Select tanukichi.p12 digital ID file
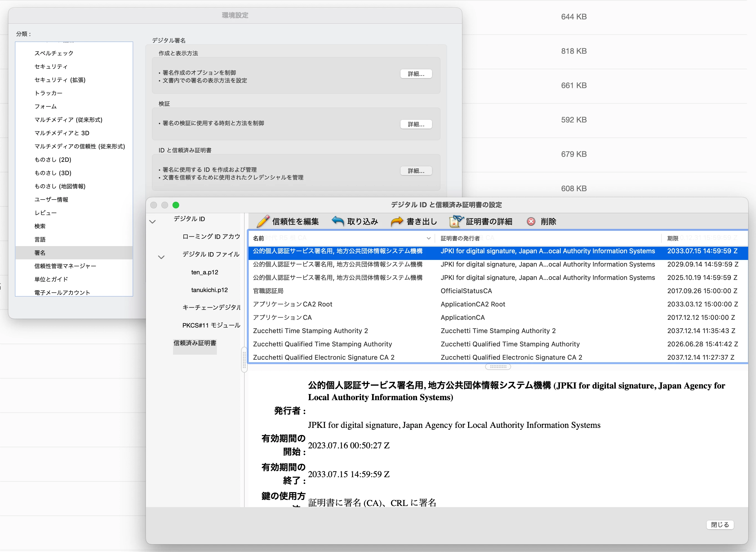This screenshot has height=552, width=756. 209,290
